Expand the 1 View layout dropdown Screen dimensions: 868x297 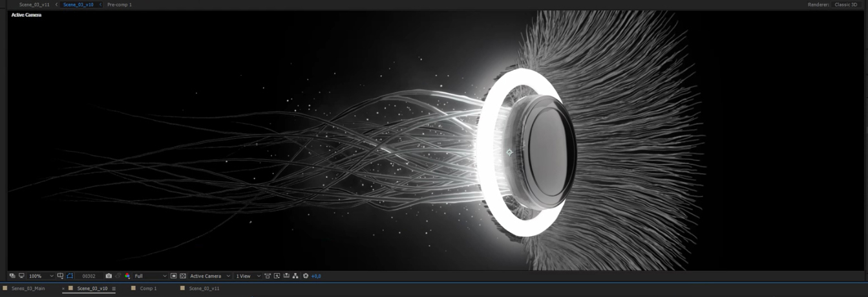248,276
